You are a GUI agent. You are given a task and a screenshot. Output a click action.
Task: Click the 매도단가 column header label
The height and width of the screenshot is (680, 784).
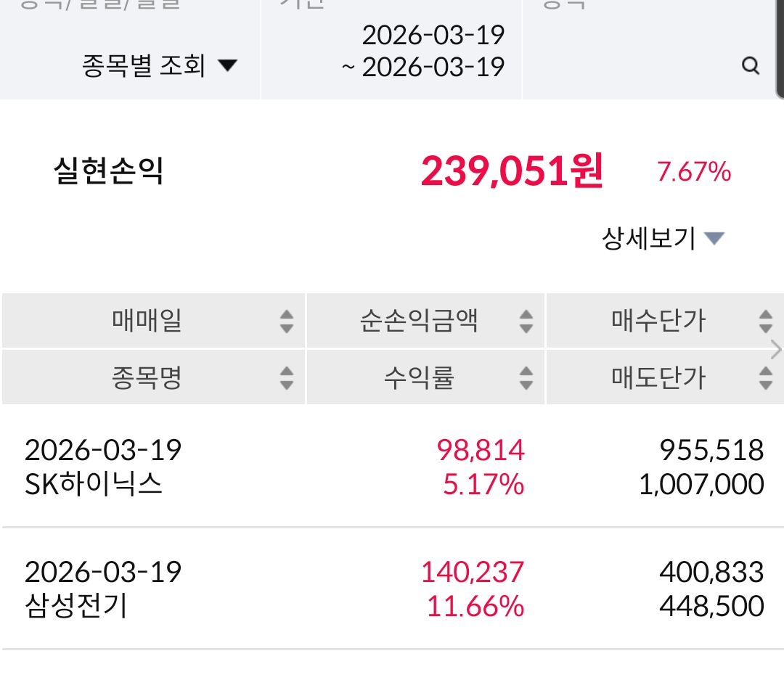658,377
